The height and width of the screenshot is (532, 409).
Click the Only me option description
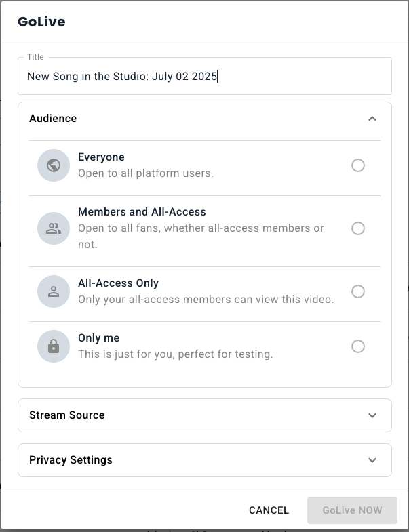pyautogui.click(x=175, y=354)
